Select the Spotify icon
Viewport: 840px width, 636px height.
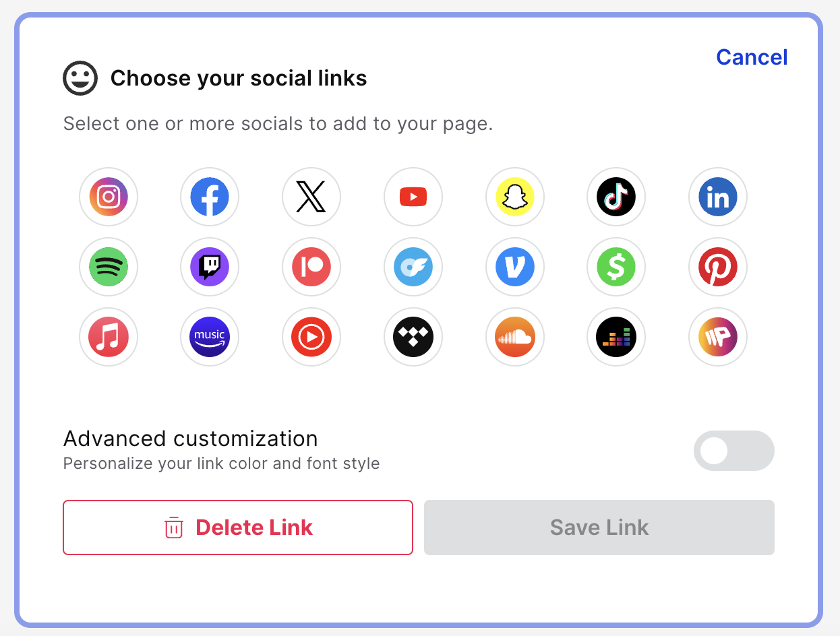tap(109, 267)
